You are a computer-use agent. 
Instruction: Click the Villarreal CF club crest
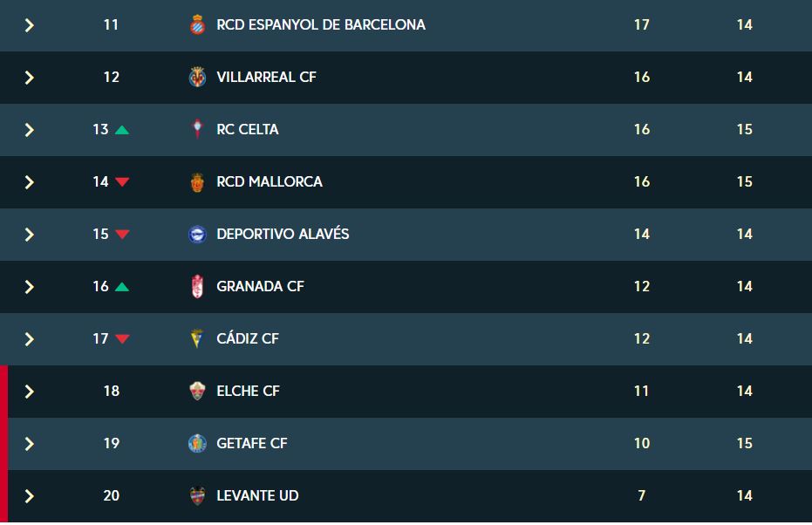tap(197, 77)
